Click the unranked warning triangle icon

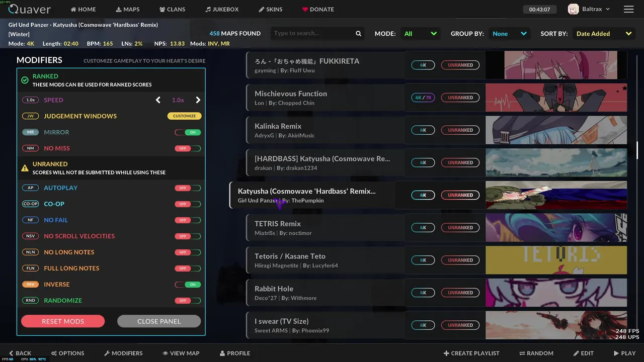(25, 168)
